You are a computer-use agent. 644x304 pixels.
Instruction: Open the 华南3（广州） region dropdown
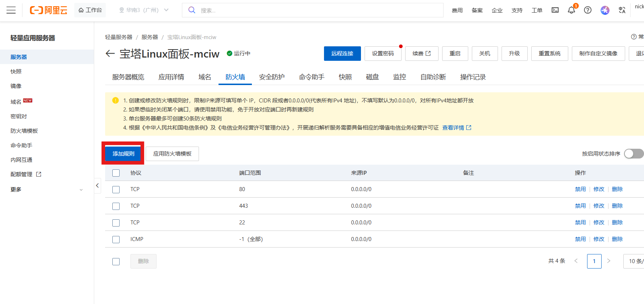(x=144, y=10)
